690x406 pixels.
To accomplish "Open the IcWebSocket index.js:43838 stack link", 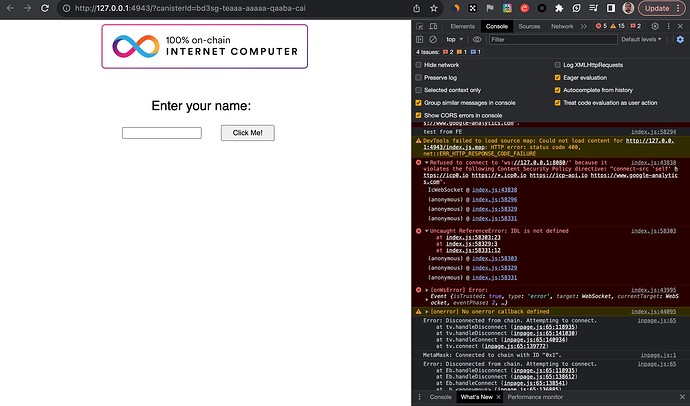I will [x=495, y=190].
